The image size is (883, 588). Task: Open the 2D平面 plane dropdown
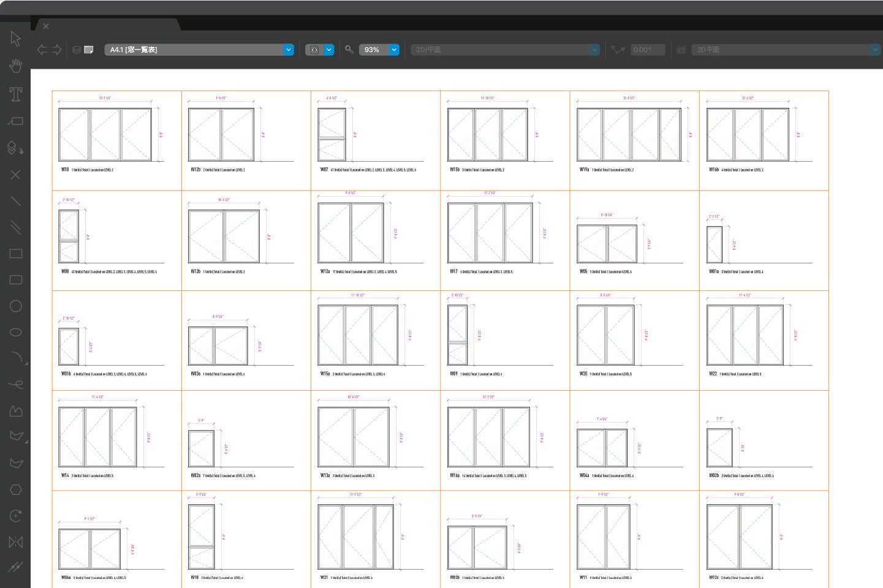point(787,50)
